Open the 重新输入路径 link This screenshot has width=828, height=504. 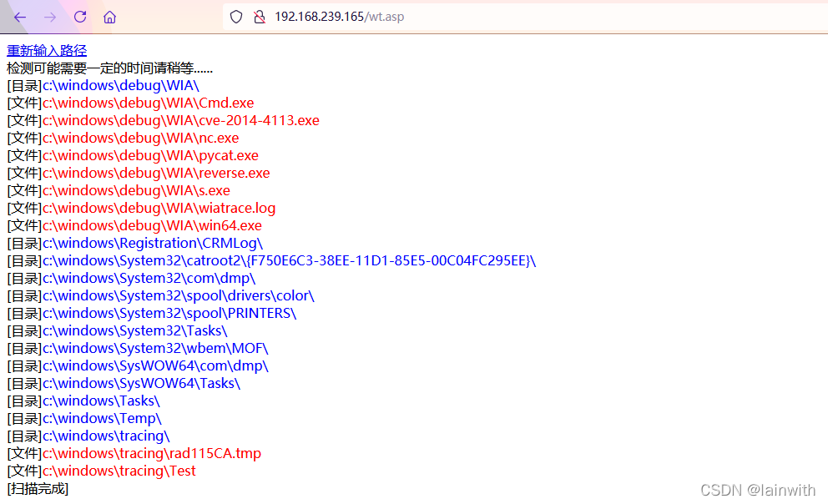pyautogui.click(x=47, y=51)
